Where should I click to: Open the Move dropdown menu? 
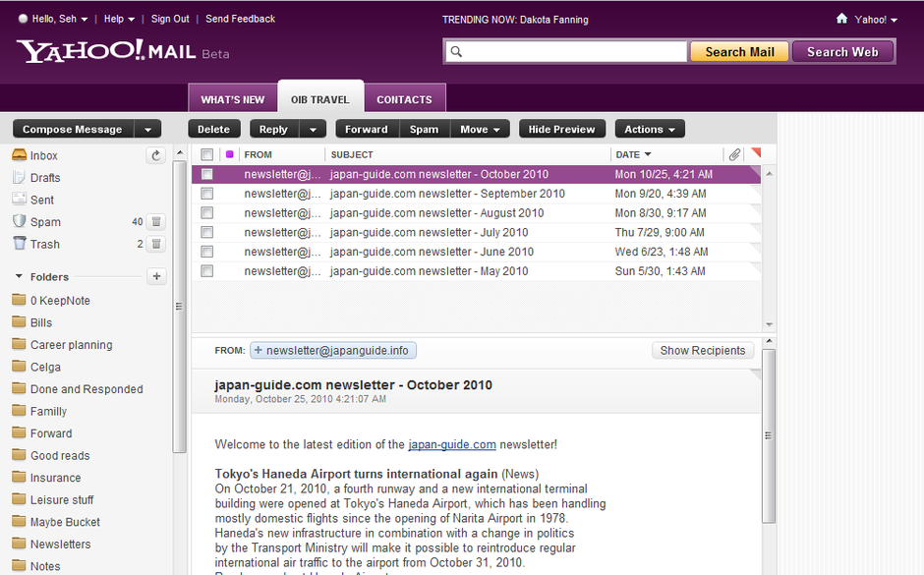click(480, 129)
